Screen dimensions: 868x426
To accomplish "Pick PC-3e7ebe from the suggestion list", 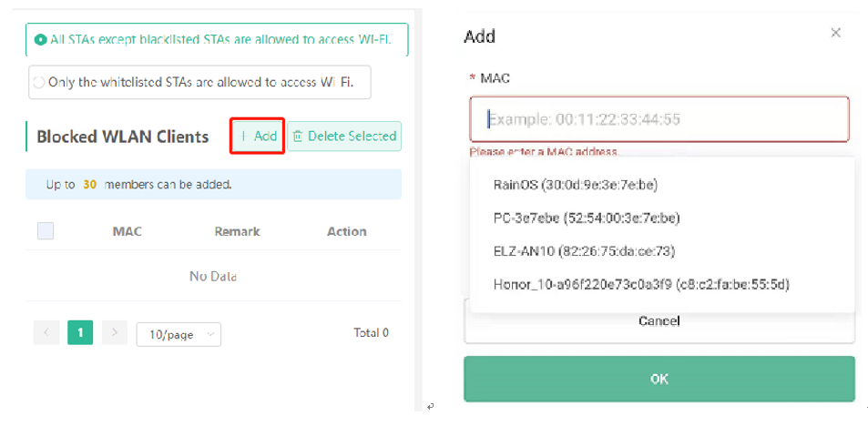I will (x=587, y=218).
